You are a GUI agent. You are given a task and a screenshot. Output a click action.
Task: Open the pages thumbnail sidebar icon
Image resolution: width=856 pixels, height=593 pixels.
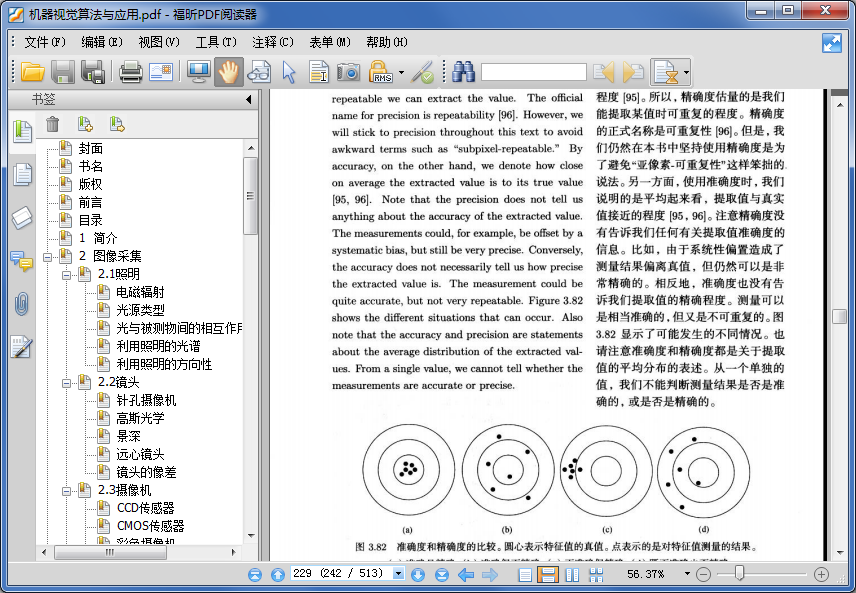[x=22, y=174]
